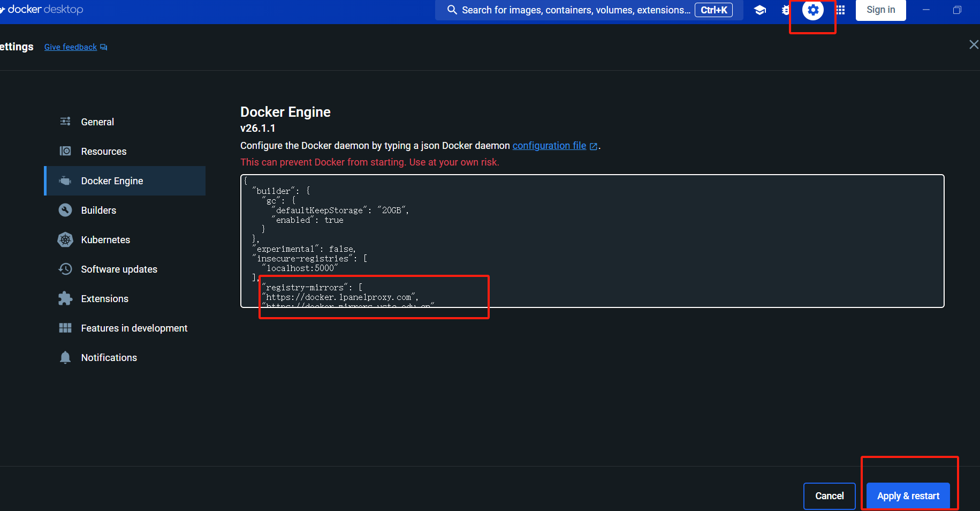Click the Cancel button
980x511 pixels.
(829, 496)
